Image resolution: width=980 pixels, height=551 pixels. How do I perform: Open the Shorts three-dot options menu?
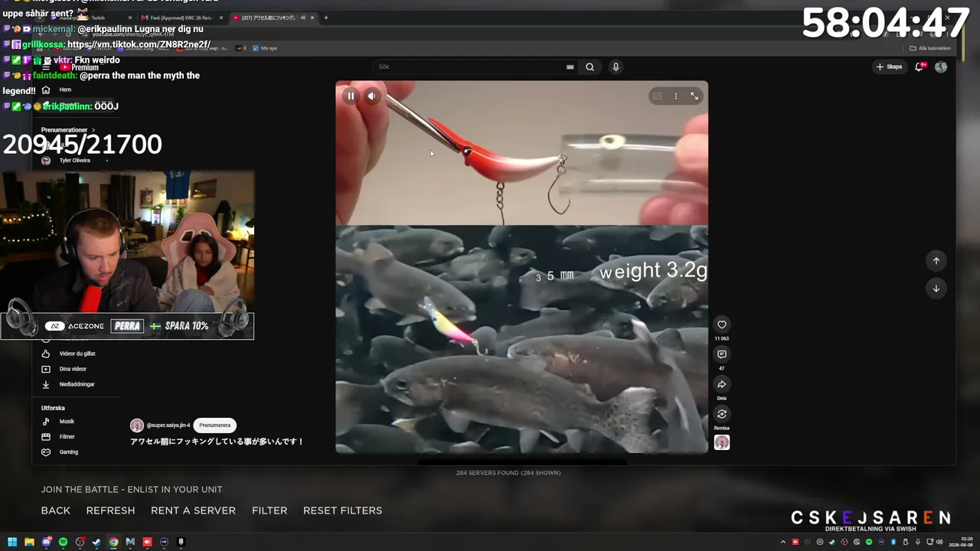[x=676, y=96]
